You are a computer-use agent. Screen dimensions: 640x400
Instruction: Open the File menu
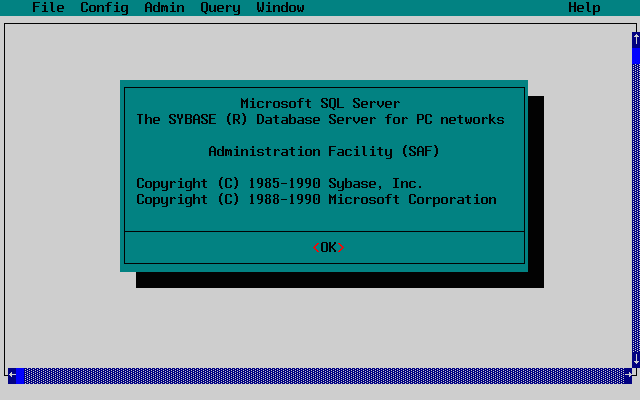coord(48,7)
